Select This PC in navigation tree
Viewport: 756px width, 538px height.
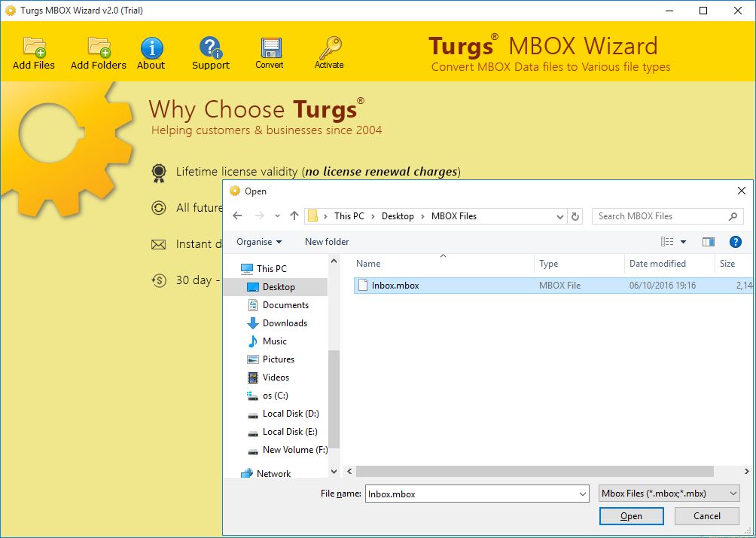point(271,269)
